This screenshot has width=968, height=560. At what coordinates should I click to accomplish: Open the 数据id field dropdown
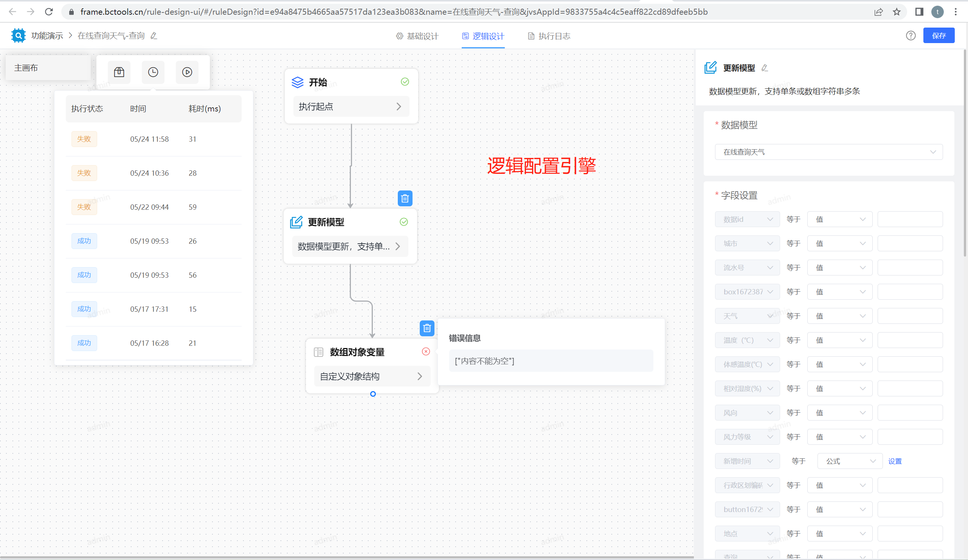coord(747,219)
